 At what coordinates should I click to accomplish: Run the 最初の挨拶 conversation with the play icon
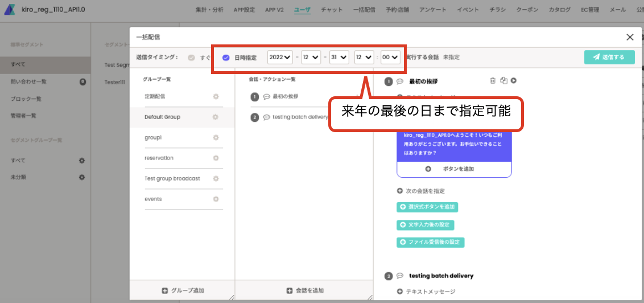(x=513, y=81)
